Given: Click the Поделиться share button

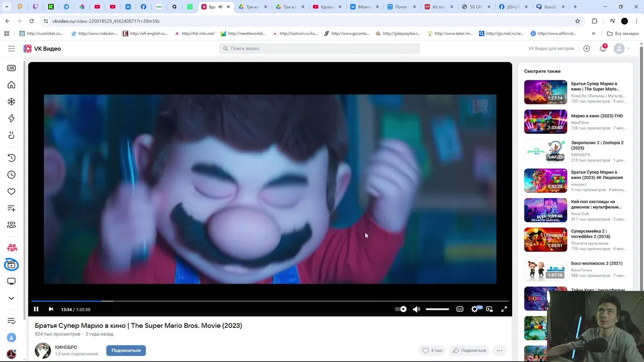Looking at the screenshot, I should pos(469,350).
